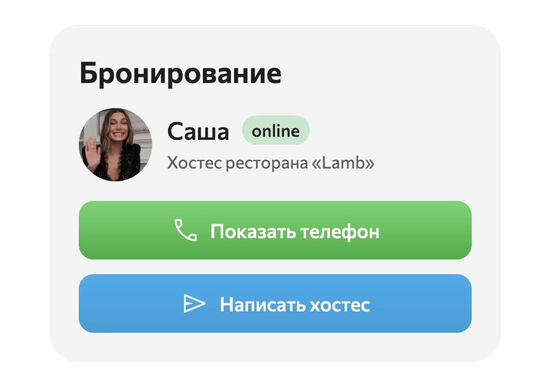Open Саша's round profile photo
Screen dimensions: 545x392
pyautogui.click(x=115, y=145)
